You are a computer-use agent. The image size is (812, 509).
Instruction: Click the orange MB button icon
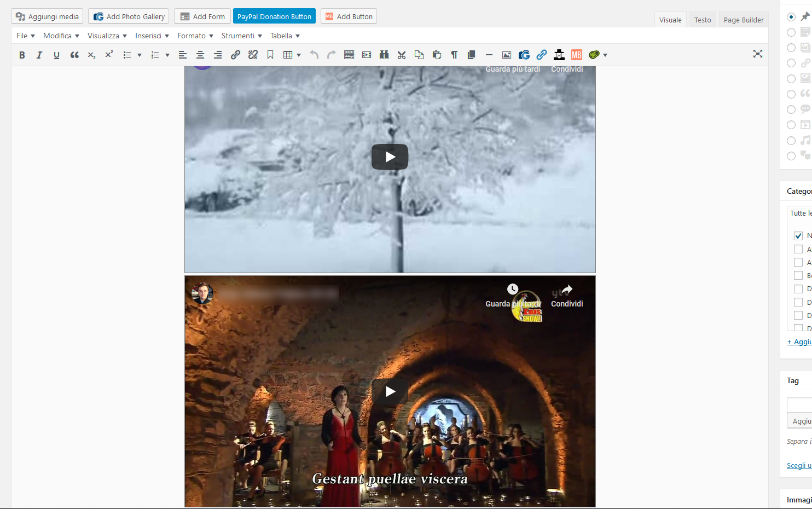pyautogui.click(x=577, y=55)
